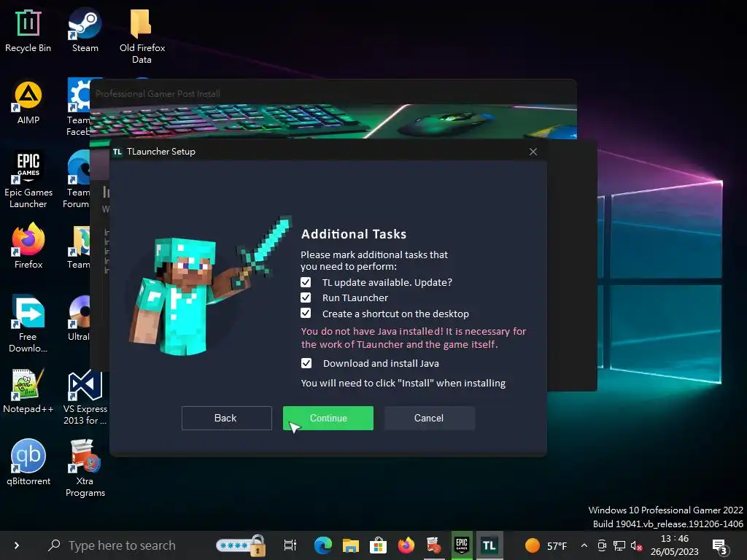Select the Epic Games Launcher shortcut
The image size is (747, 560).
[x=28, y=180]
